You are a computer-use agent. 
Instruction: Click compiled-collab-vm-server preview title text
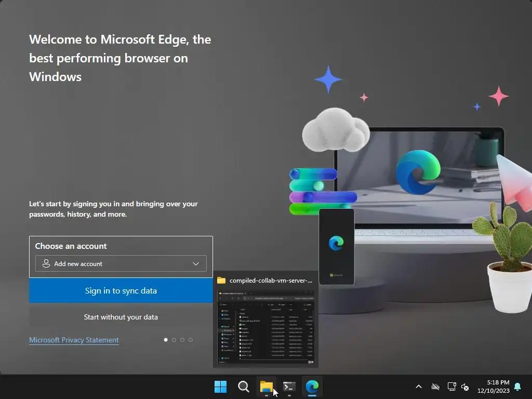pyautogui.click(x=271, y=280)
